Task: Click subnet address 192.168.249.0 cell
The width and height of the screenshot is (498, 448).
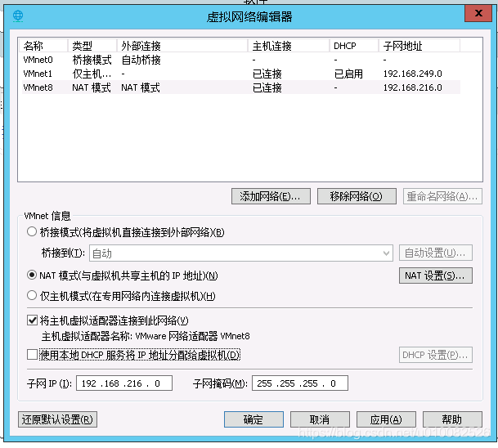Action: (413, 74)
